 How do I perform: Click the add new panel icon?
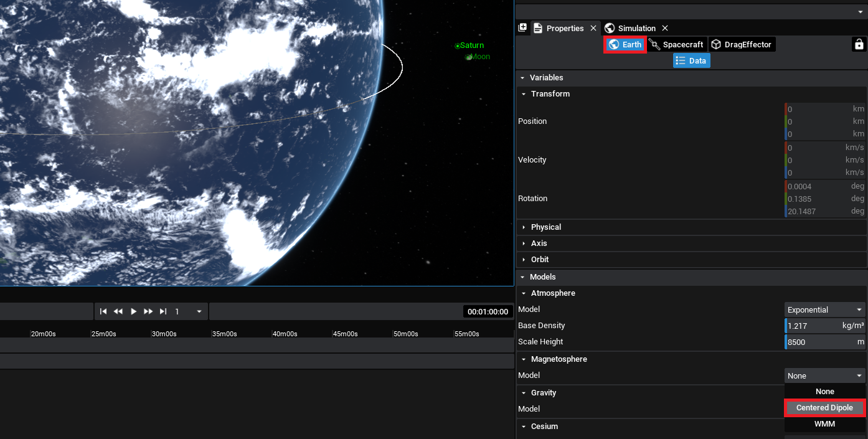522,28
